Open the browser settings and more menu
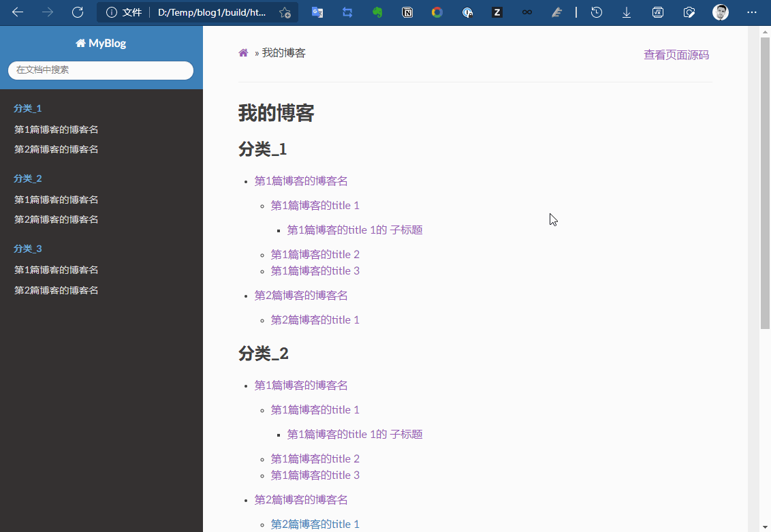Screen dimensions: 771x532 coord(752,12)
